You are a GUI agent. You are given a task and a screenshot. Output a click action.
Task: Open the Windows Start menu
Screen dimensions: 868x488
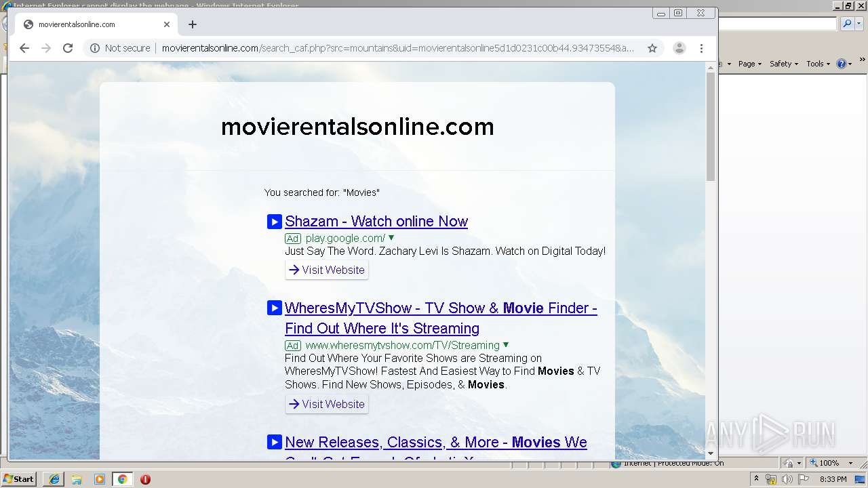point(19,479)
